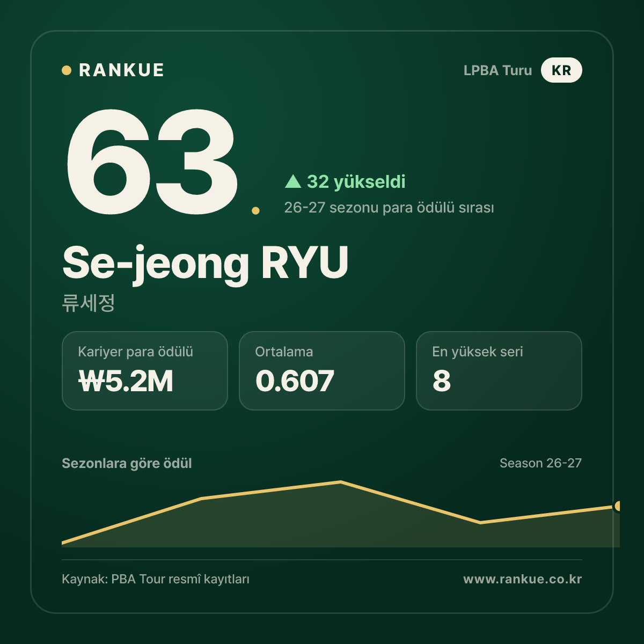This screenshot has width=644, height=644.
Task: Open the En yüksek seri card
Action: (x=499, y=371)
